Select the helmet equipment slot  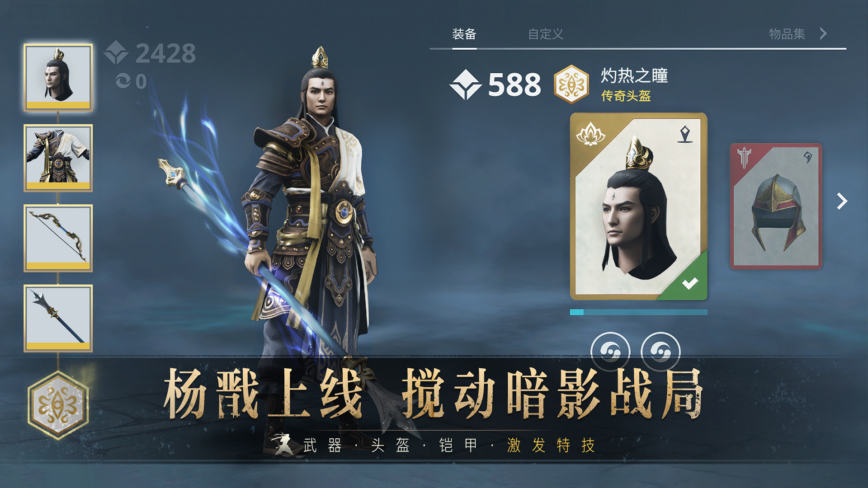[58, 77]
